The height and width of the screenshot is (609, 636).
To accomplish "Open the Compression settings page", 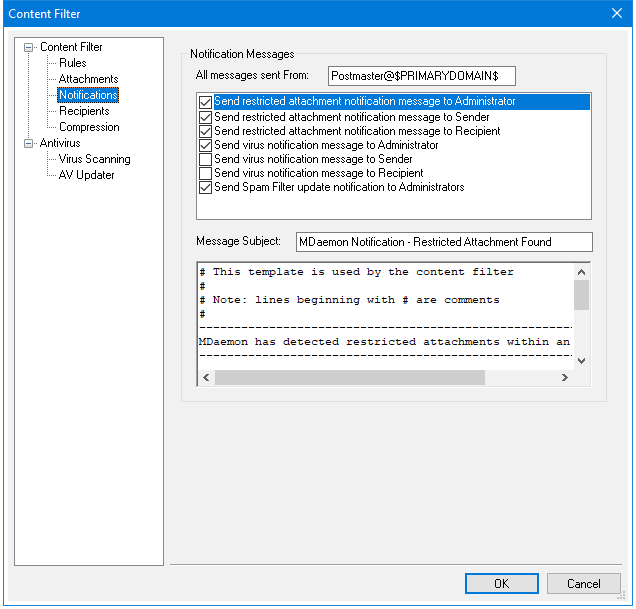I will tap(89, 127).
